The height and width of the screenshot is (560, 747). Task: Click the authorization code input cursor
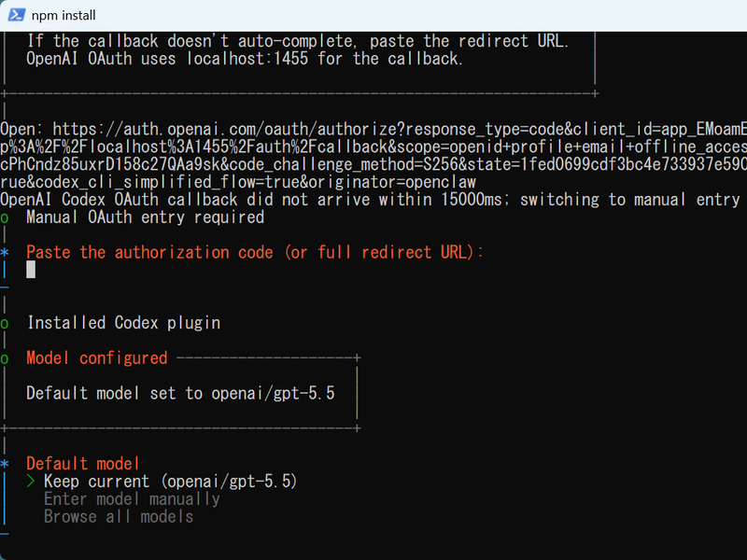31,270
